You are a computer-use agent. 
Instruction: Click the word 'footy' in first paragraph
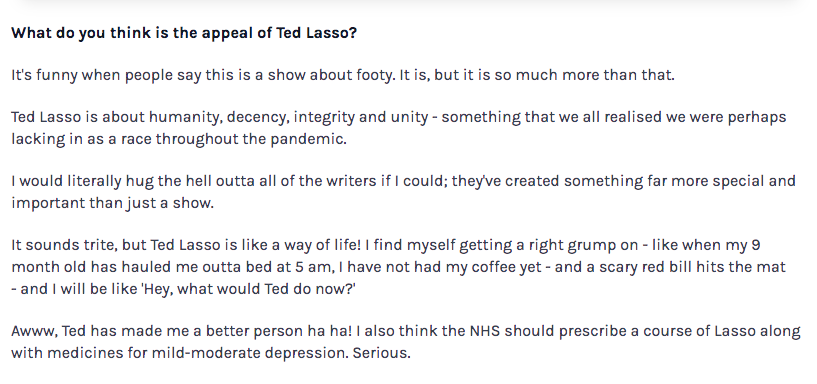click(x=374, y=76)
